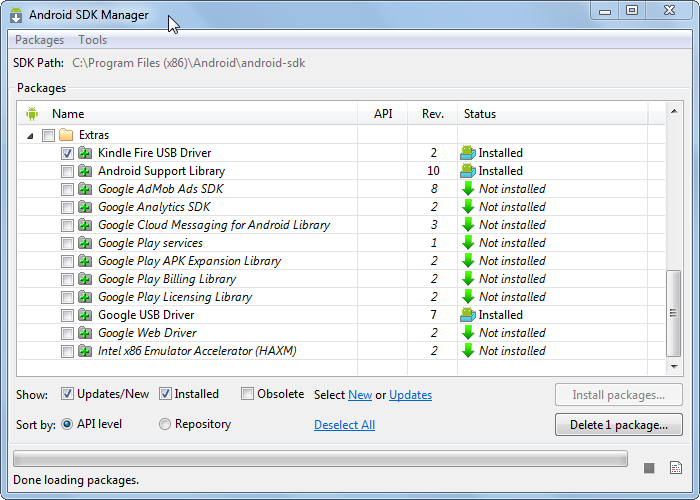Click the Intel x86 Emulator Accelerator package icon

tap(85, 351)
